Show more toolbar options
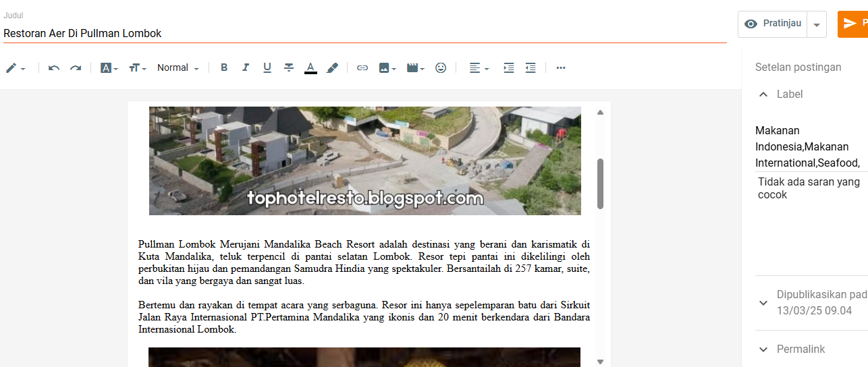 (561, 68)
